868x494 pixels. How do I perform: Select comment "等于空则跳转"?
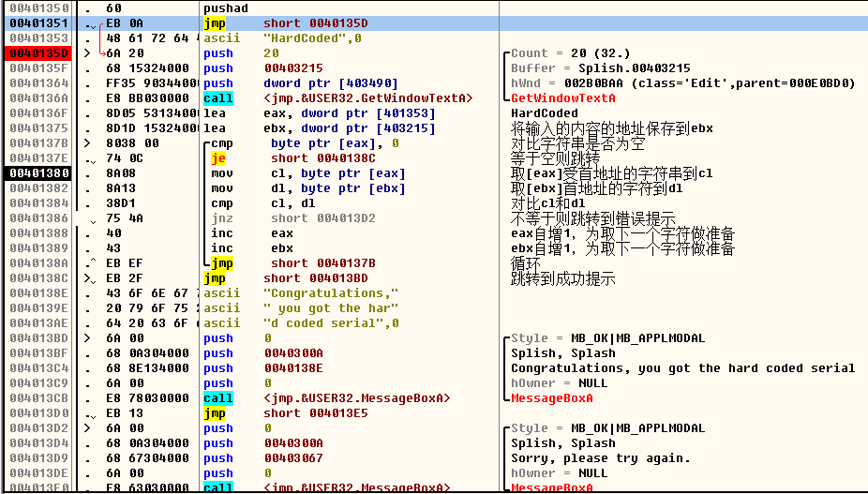[555, 158]
